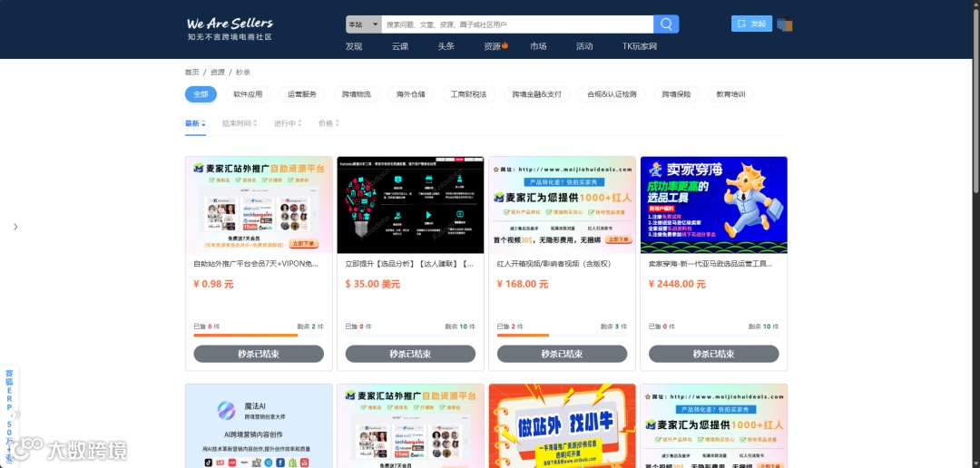The width and height of the screenshot is (980, 468).
Task: Click the price ¥ 2448.00 元
Action: coord(677,284)
